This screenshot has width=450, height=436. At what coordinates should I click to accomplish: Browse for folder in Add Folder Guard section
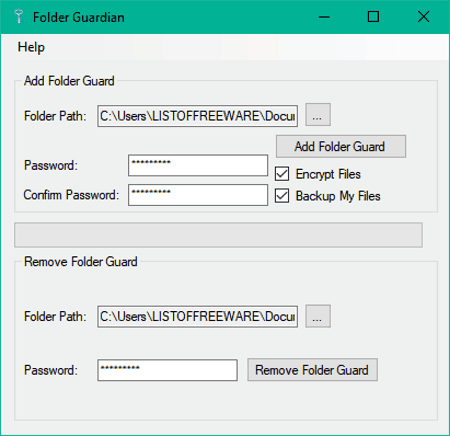coord(318,115)
